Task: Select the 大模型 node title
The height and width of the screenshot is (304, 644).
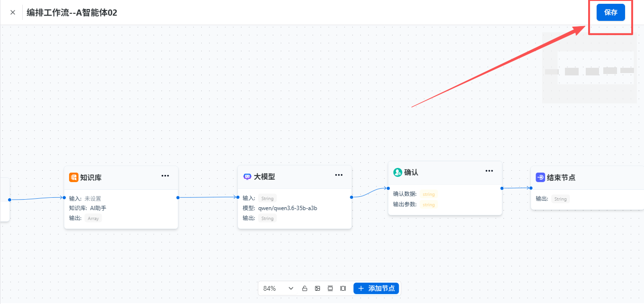Action: tap(264, 176)
